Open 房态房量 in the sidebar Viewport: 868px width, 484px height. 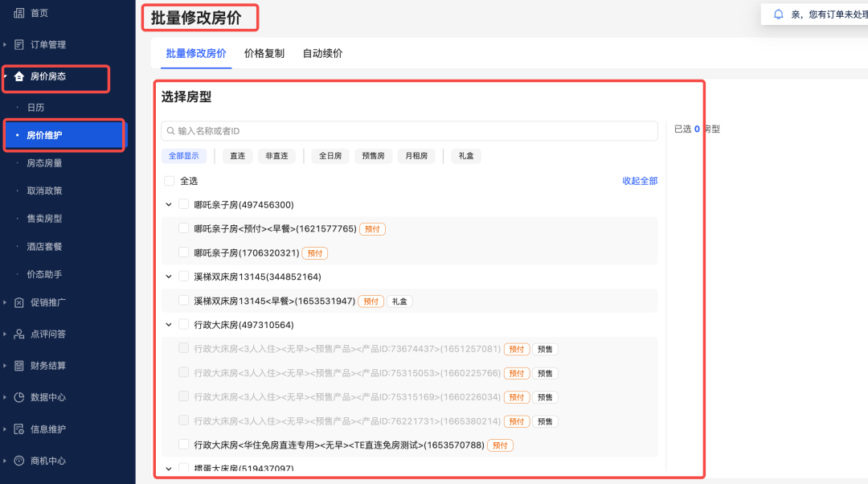point(44,162)
